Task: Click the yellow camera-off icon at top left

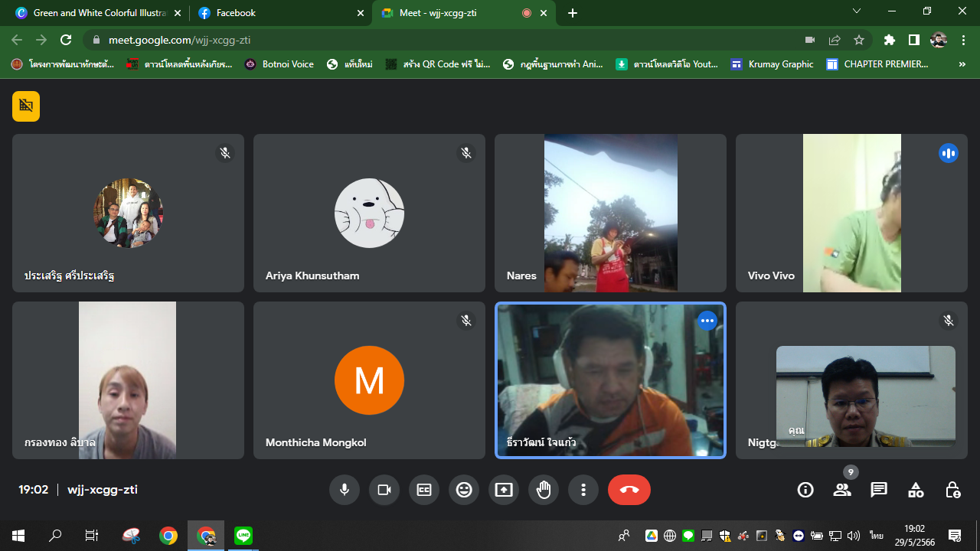Action: point(26,106)
